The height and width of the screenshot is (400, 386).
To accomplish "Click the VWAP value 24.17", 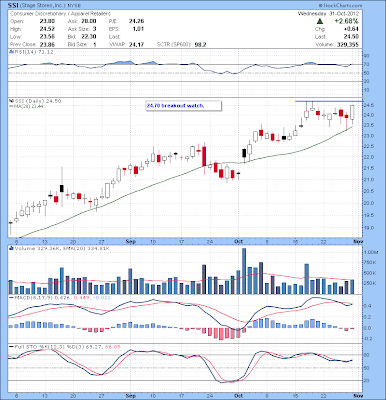I will click(x=137, y=44).
